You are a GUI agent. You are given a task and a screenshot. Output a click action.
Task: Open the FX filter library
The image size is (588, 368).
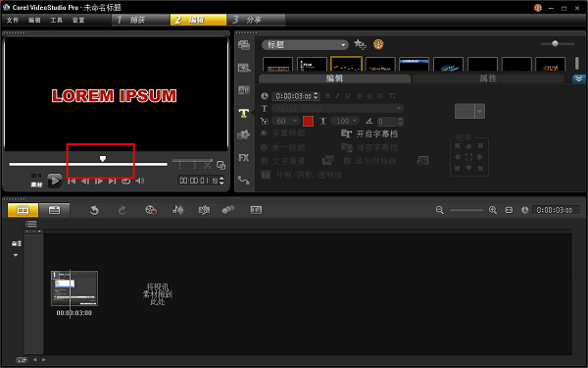click(244, 158)
